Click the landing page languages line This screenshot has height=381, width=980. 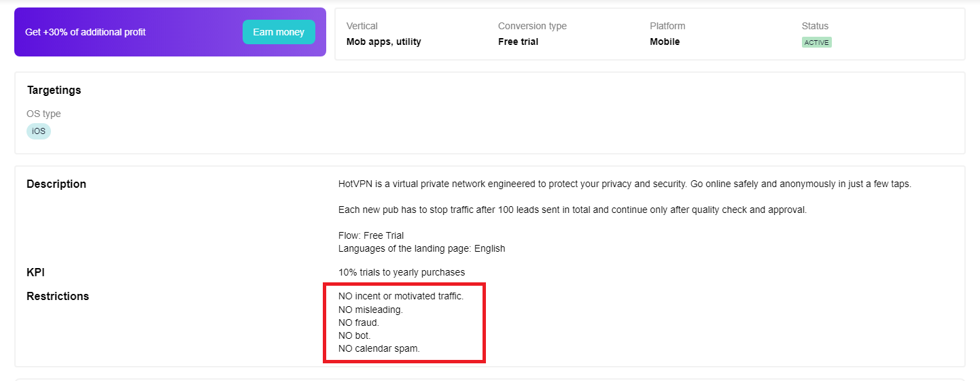point(421,248)
